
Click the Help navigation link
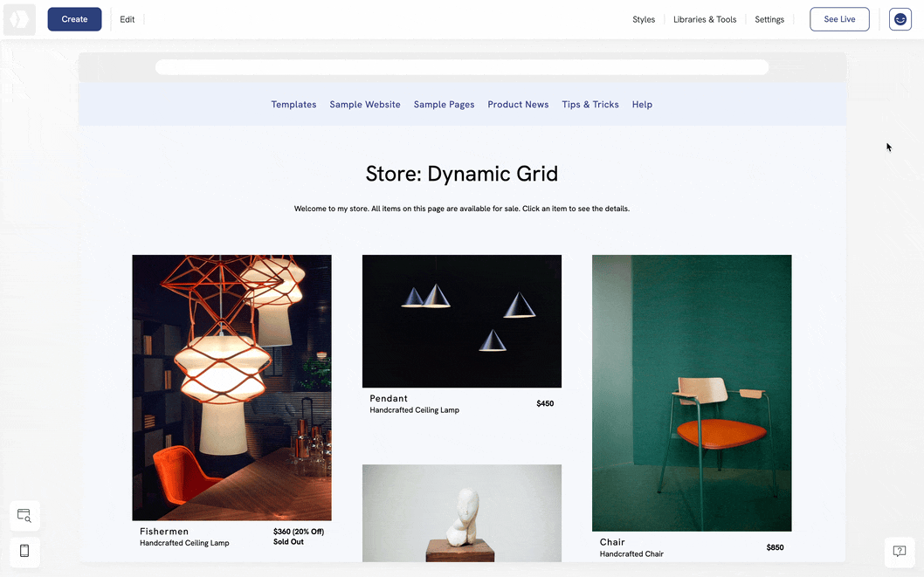642,105
